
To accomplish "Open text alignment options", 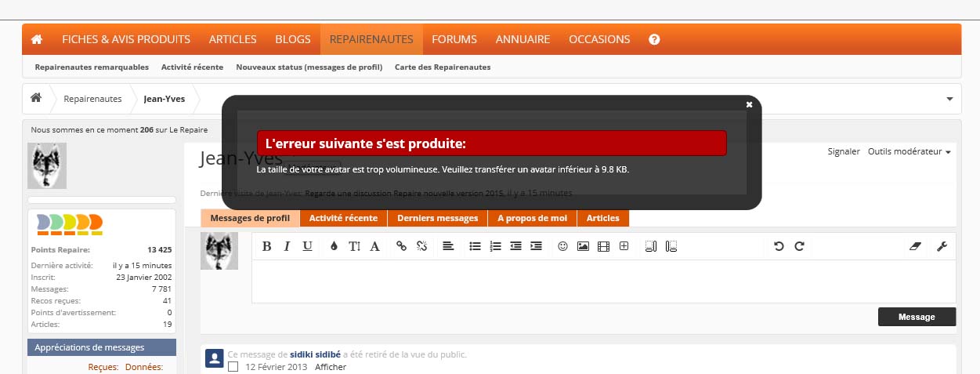I will pyautogui.click(x=448, y=246).
